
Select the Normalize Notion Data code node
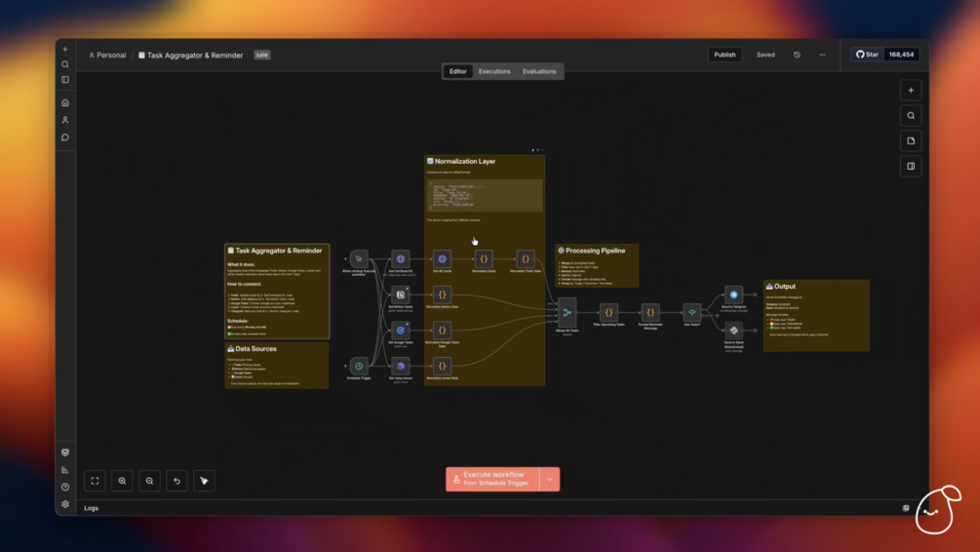tap(442, 295)
